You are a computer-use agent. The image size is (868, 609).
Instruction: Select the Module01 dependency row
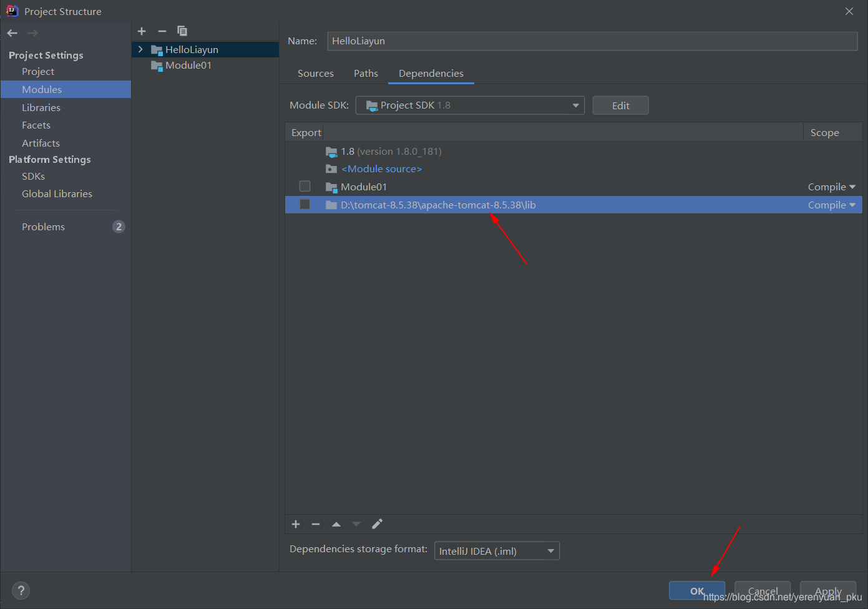tap(573, 187)
